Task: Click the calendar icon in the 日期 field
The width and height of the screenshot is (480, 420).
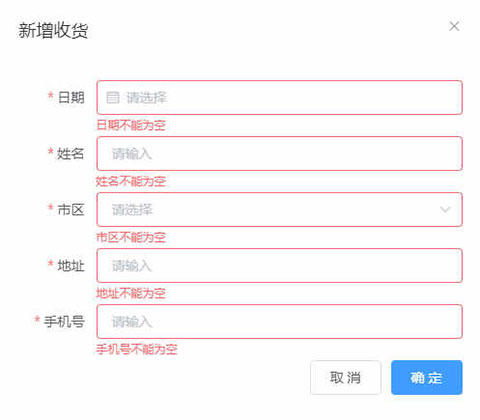Action: pos(112,98)
